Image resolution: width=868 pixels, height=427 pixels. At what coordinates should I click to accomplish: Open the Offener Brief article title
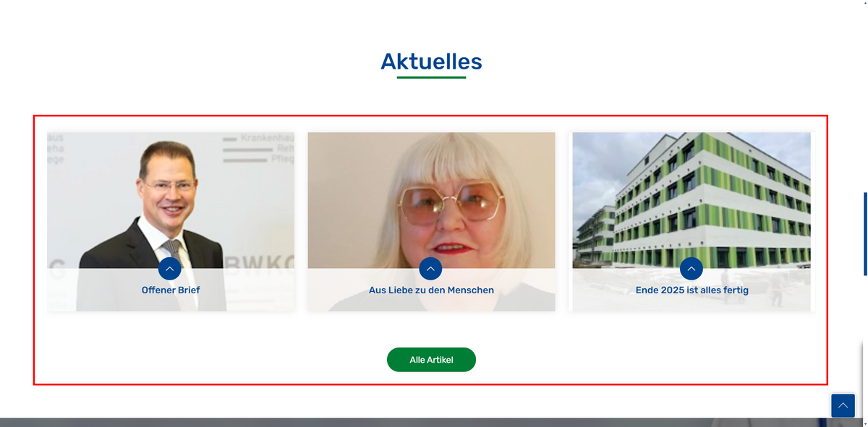[171, 290]
